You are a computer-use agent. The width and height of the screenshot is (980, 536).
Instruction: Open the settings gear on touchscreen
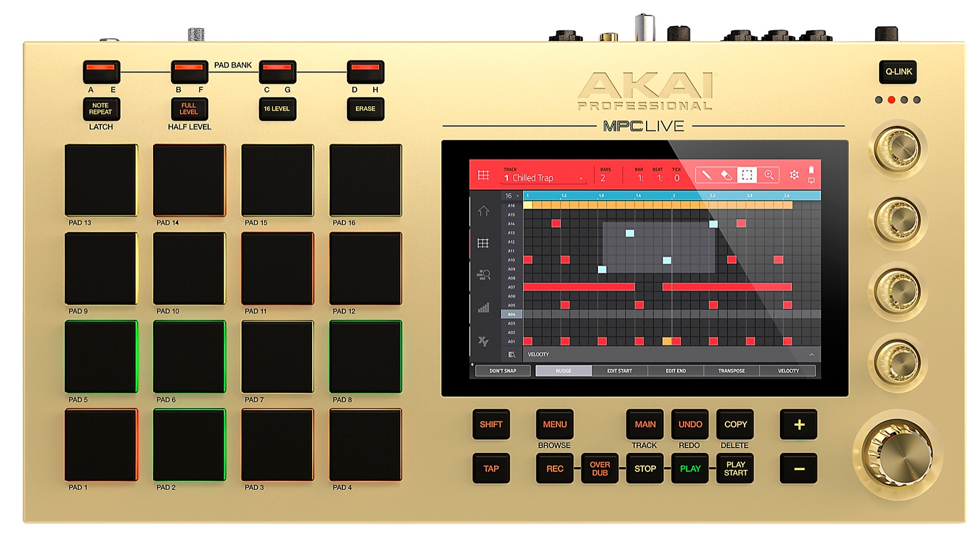point(794,175)
